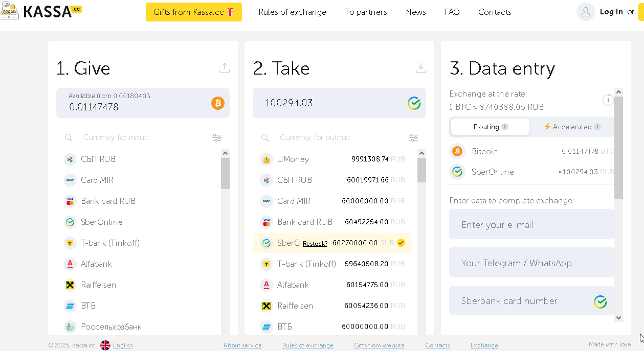Open Gifts from website footer link
Screen dimensions: 644x351
(x=379, y=345)
